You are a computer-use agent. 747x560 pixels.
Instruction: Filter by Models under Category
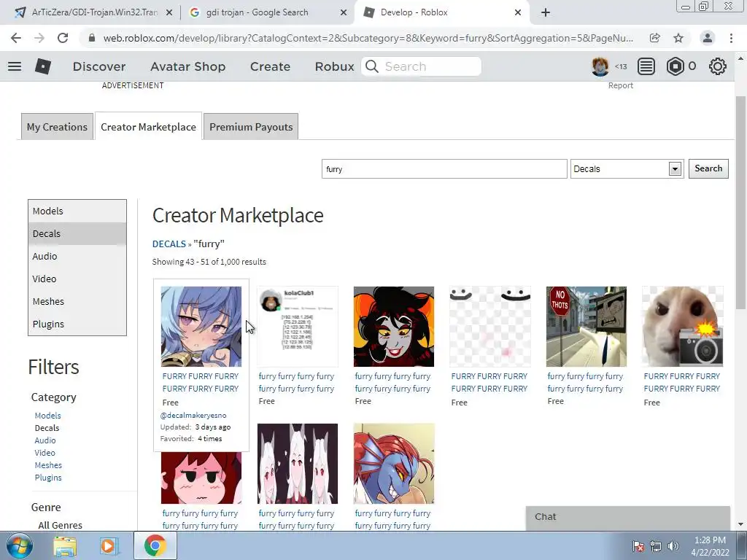tap(47, 416)
